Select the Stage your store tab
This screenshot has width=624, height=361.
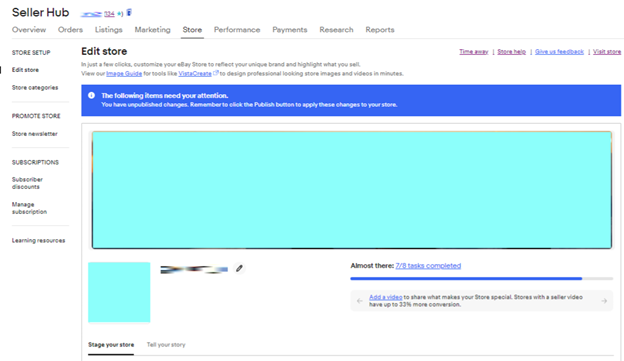tap(111, 345)
